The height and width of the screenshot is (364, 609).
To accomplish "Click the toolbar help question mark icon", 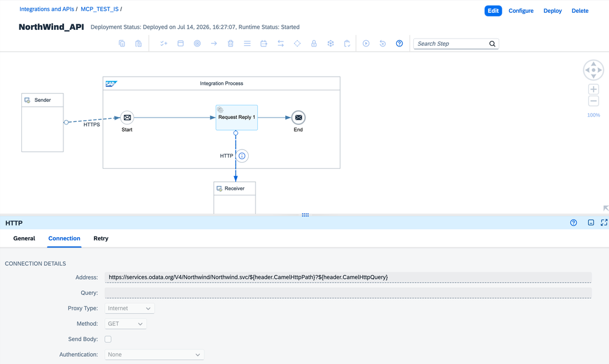I will click(x=399, y=43).
